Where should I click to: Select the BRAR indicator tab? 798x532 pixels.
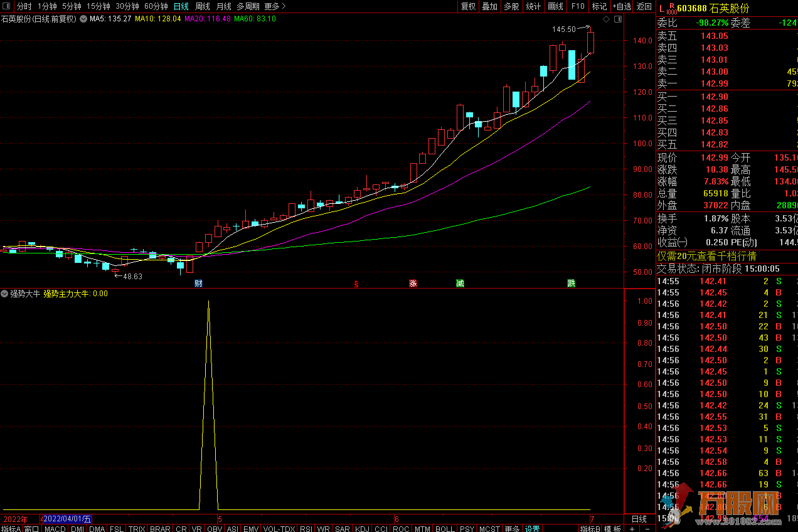(161, 529)
